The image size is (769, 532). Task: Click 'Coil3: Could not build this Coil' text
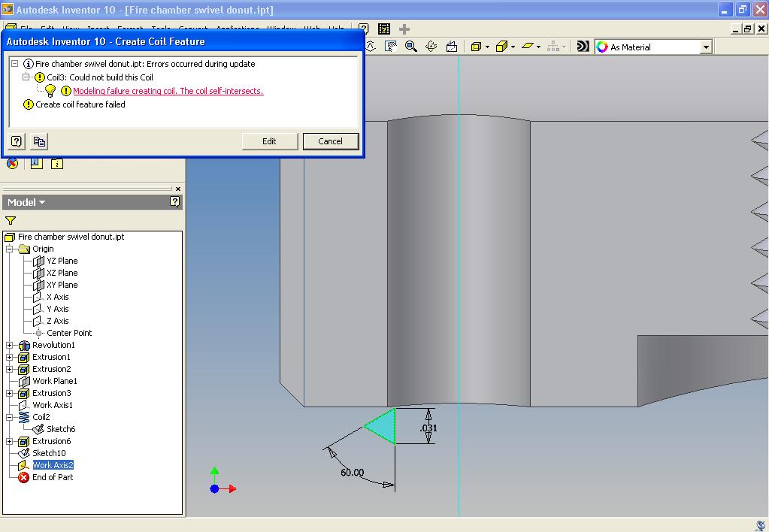pyautogui.click(x=100, y=77)
